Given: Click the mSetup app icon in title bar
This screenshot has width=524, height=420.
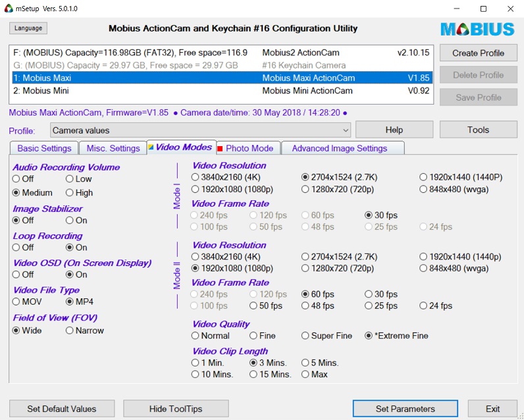Looking at the screenshot, I should point(9,9).
